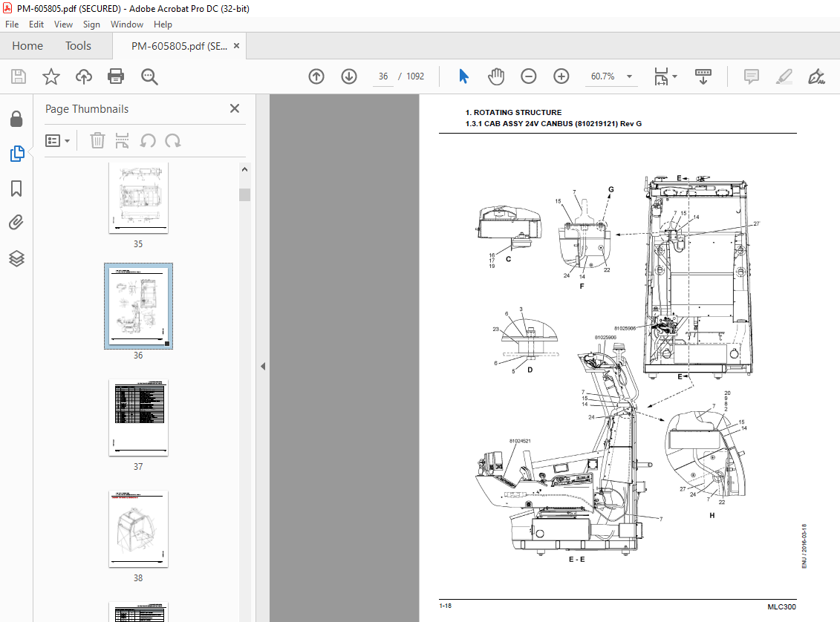Go to next page

pos(349,76)
